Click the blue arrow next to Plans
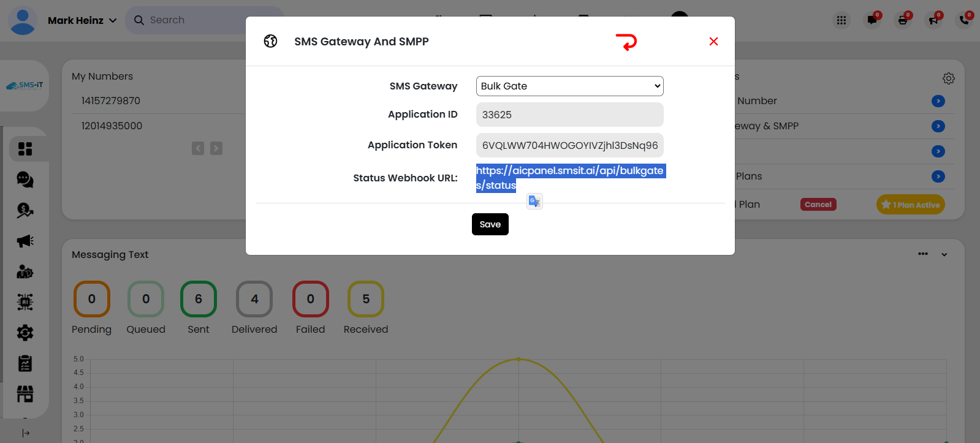 pyautogui.click(x=938, y=176)
